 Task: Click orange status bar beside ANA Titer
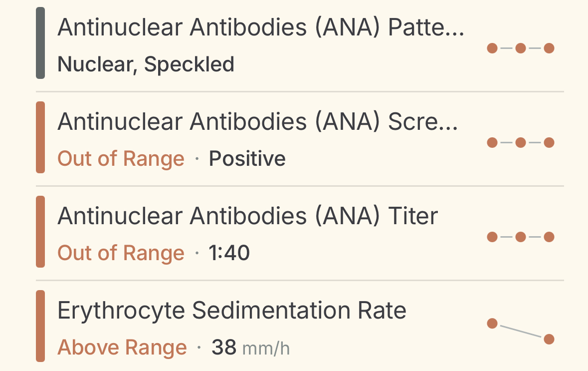(x=40, y=232)
